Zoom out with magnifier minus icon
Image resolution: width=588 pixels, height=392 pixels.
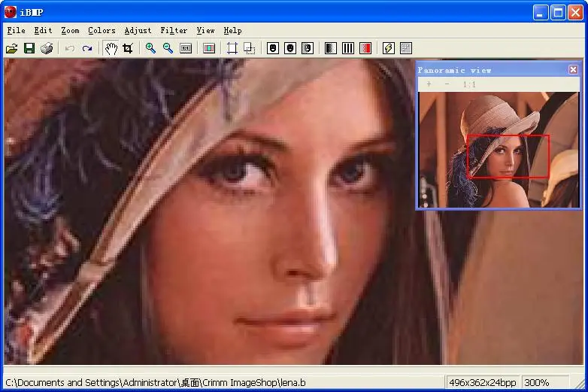pyautogui.click(x=168, y=48)
